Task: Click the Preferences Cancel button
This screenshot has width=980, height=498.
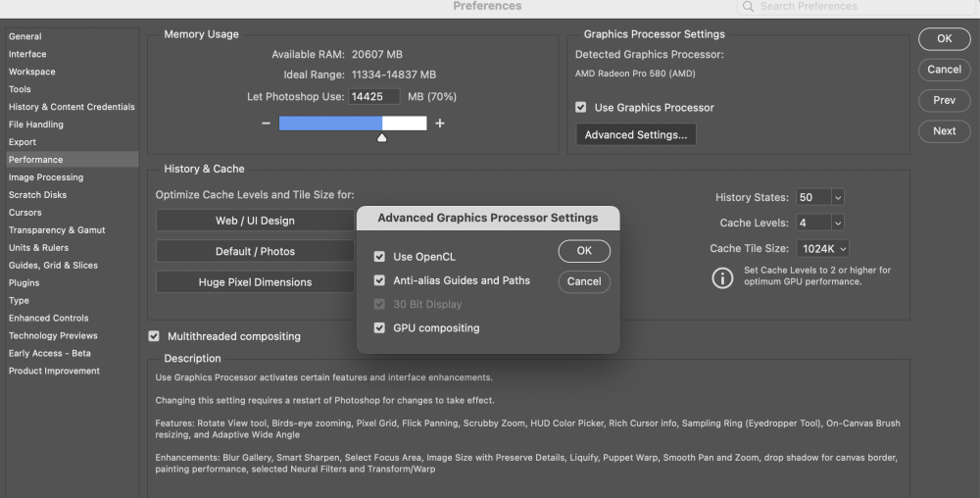Action: [945, 70]
